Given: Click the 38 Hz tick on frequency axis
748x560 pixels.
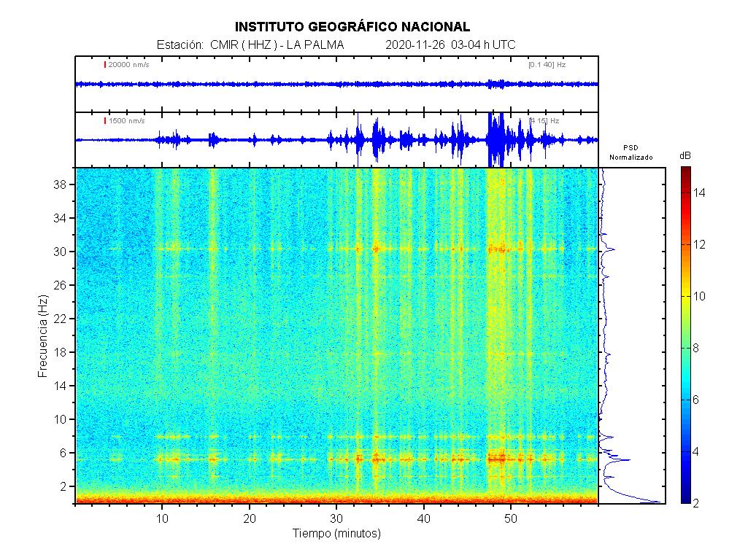Looking at the screenshot, I should [61, 185].
